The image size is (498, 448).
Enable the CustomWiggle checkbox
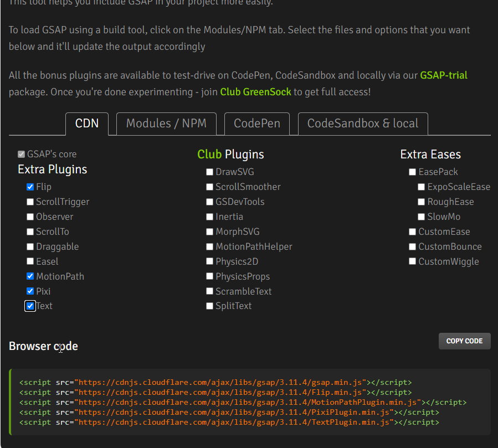pos(413,261)
